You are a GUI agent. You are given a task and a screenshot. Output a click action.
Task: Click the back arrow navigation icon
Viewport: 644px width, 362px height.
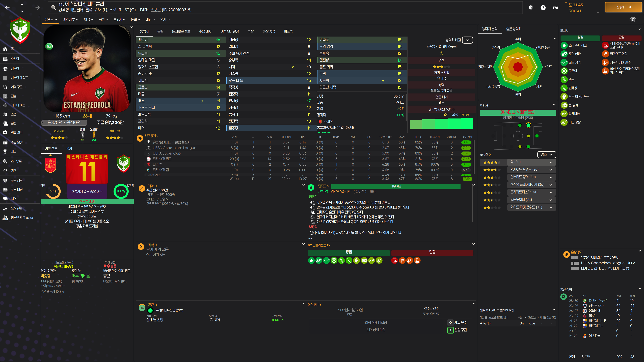point(7,8)
